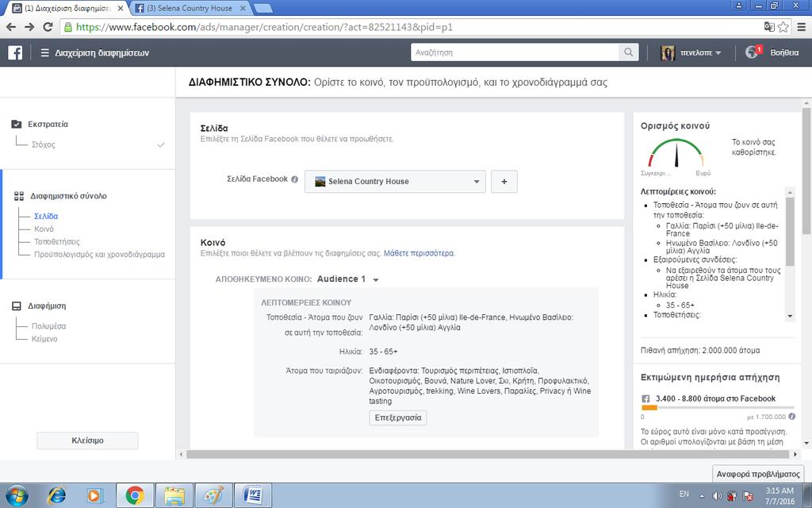Open Windows Explorer from the taskbar
The width and height of the screenshot is (812, 508).
174,495
